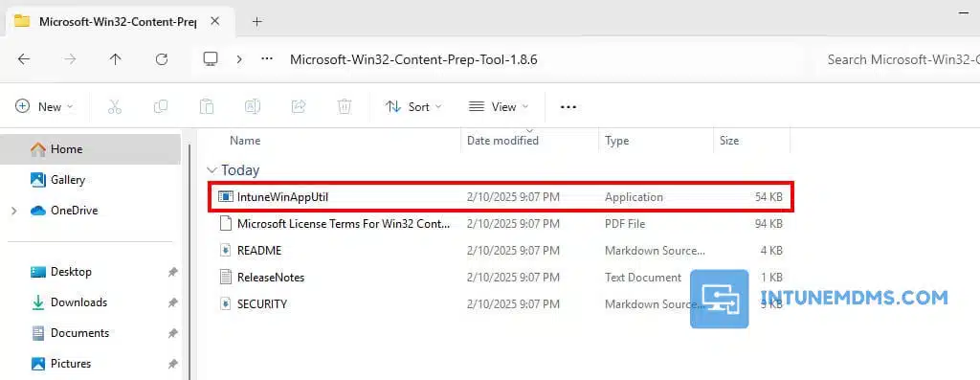This screenshot has width=980, height=380.
Task: Open the View layout dropdown
Action: (498, 107)
